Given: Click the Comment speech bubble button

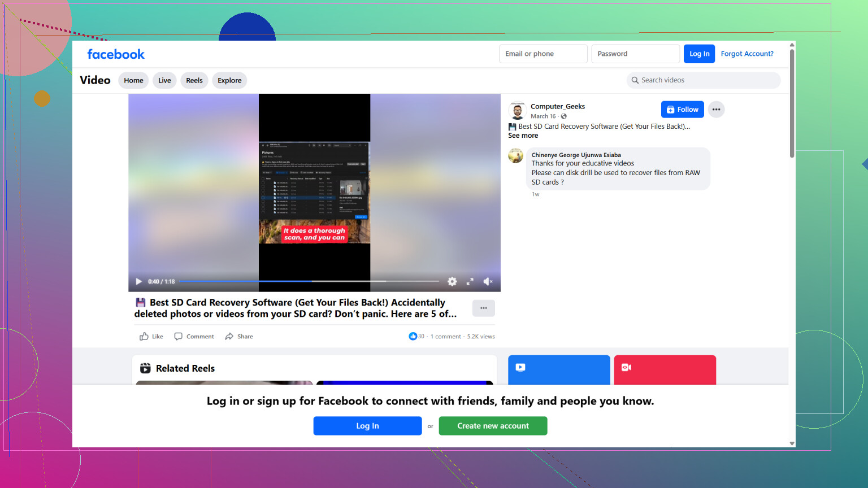Looking at the screenshot, I should [194, 337].
